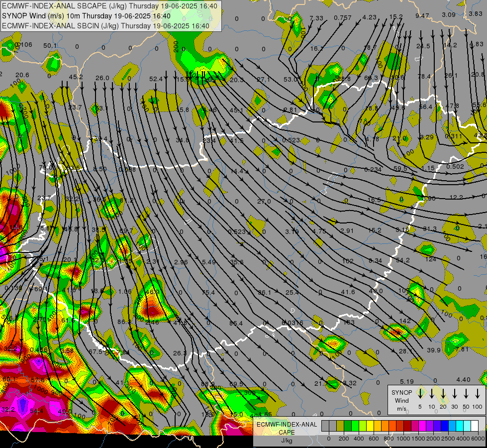Select the map value 9.47
Image resolution: width=487 pixels, height=448 pixels.
tap(422, 15)
